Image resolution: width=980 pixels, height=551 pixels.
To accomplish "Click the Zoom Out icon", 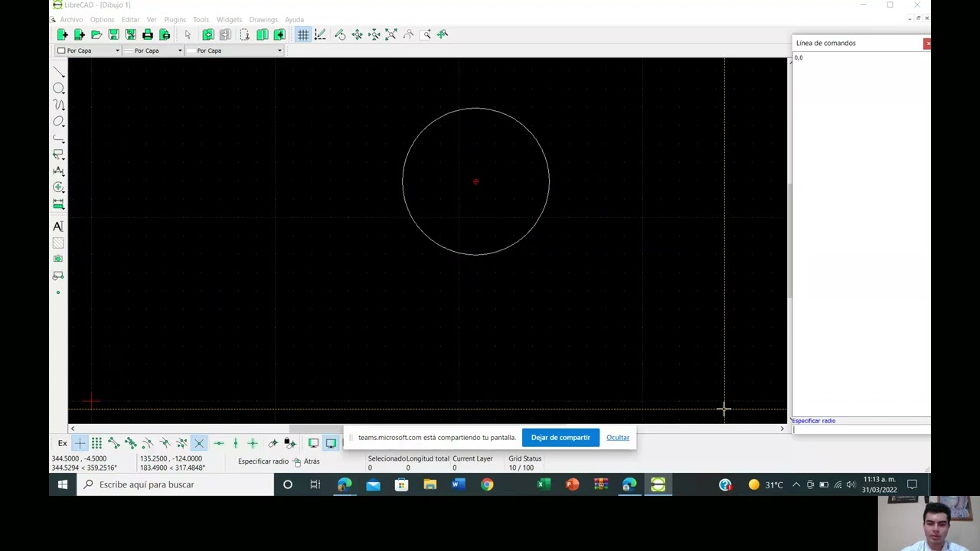I will coord(374,34).
